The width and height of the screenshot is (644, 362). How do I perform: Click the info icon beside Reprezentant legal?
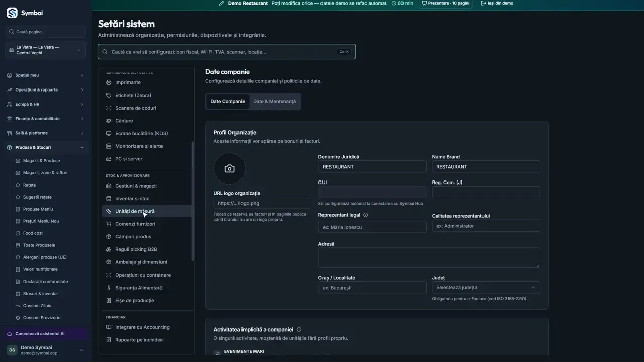366,215
